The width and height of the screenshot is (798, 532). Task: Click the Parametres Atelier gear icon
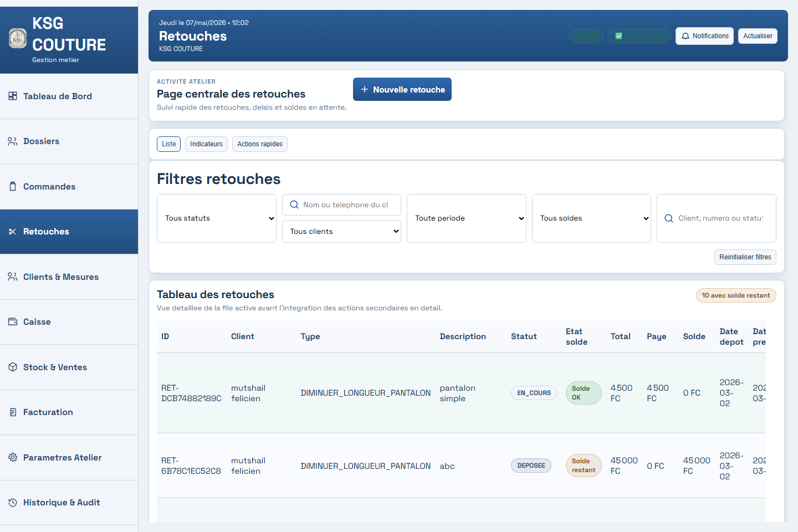(x=13, y=457)
